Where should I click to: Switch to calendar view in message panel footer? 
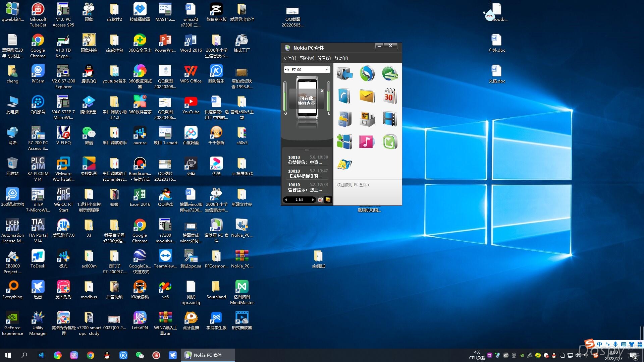click(x=321, y=200)
